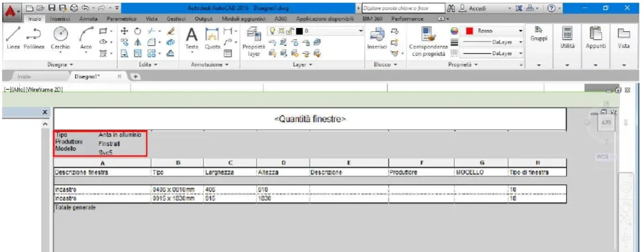Open the Rosso object color dropdown
Image resolution: width=644 pixels, height=252 pixels.
pyautogui.click(x=521, y=31)
